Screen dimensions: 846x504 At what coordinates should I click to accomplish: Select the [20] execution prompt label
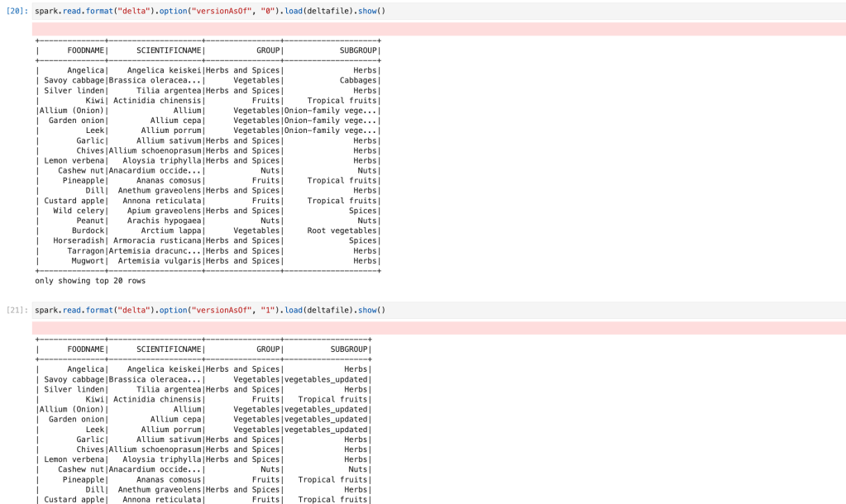coord(17,12)
